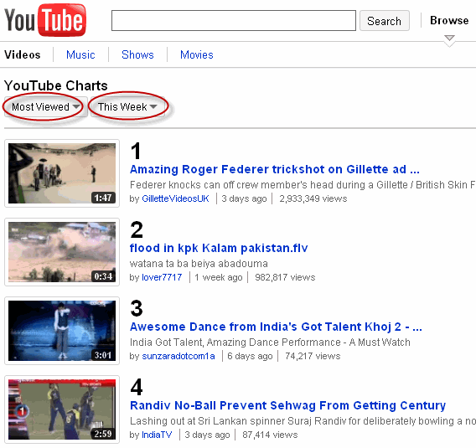Open the Roger Federer trickshot video thumbnail
Viewport: 476px width, 448px height.
coord(62,173)
